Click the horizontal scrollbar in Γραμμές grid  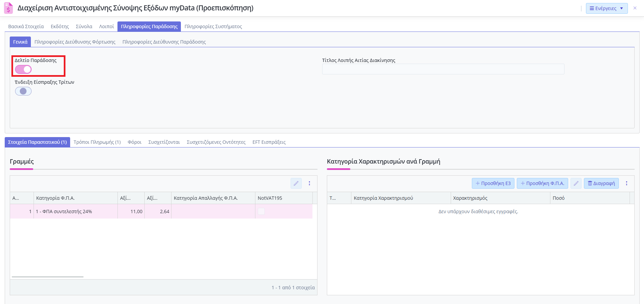click(48, 277)
